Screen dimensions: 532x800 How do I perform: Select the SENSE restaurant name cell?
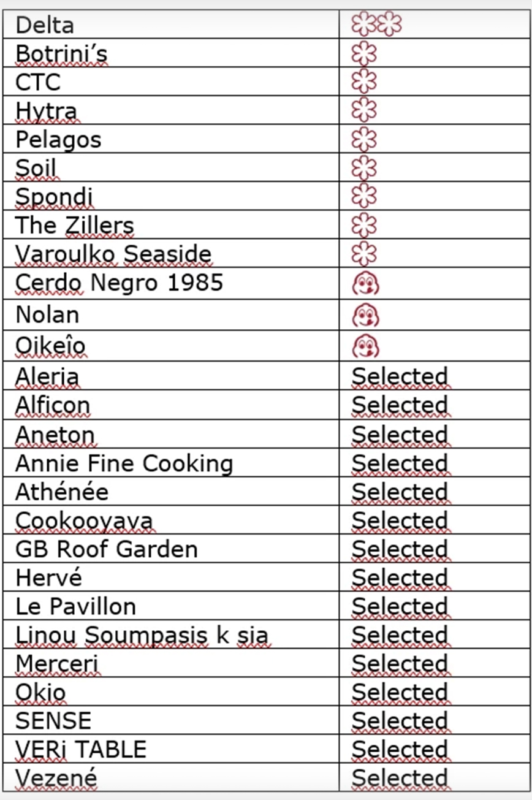53,721
